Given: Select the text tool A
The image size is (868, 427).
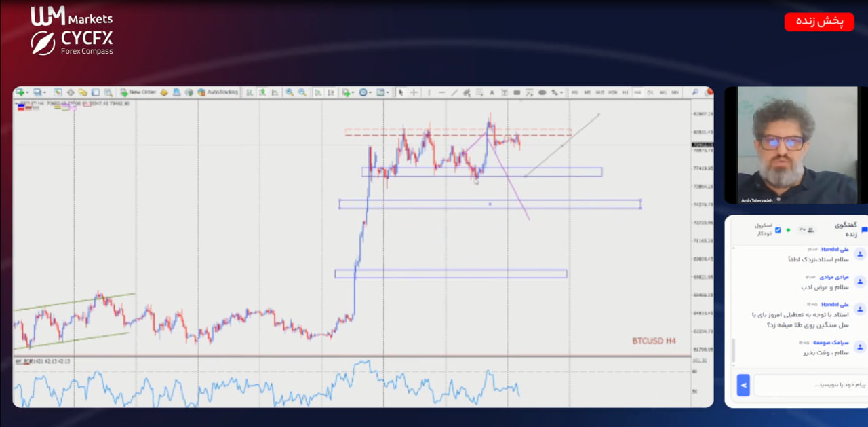Looking at the screenshot, I should [x=492, y=92].
